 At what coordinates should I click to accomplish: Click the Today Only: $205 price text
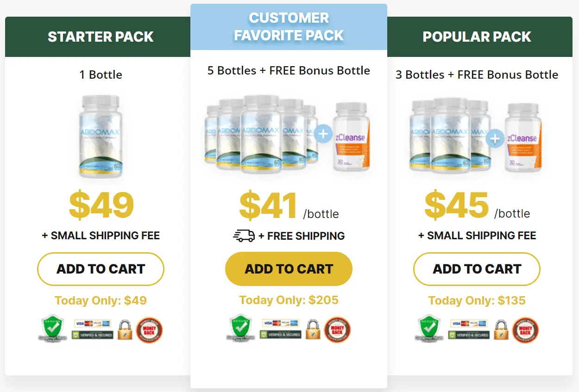(288, 300)
